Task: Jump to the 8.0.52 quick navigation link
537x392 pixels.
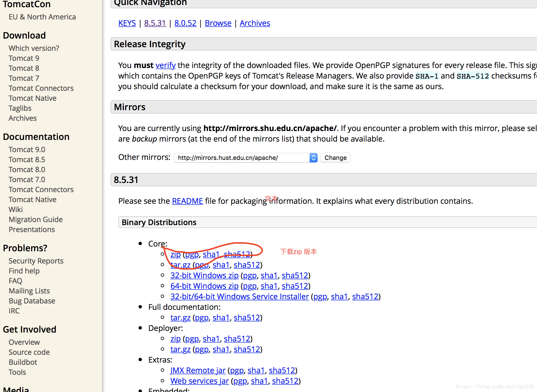Action: point(185,23)
